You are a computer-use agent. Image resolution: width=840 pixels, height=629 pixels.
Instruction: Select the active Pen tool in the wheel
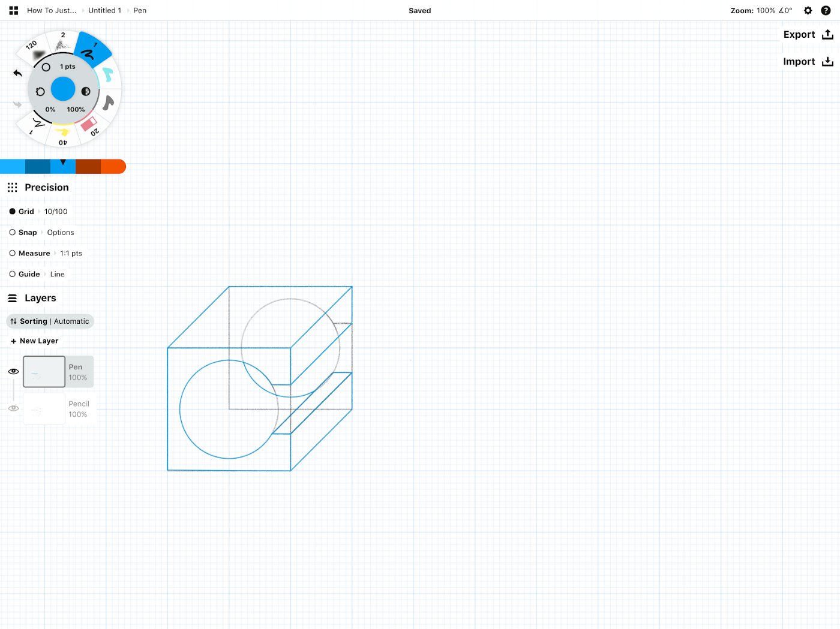[x=92, y=50]
